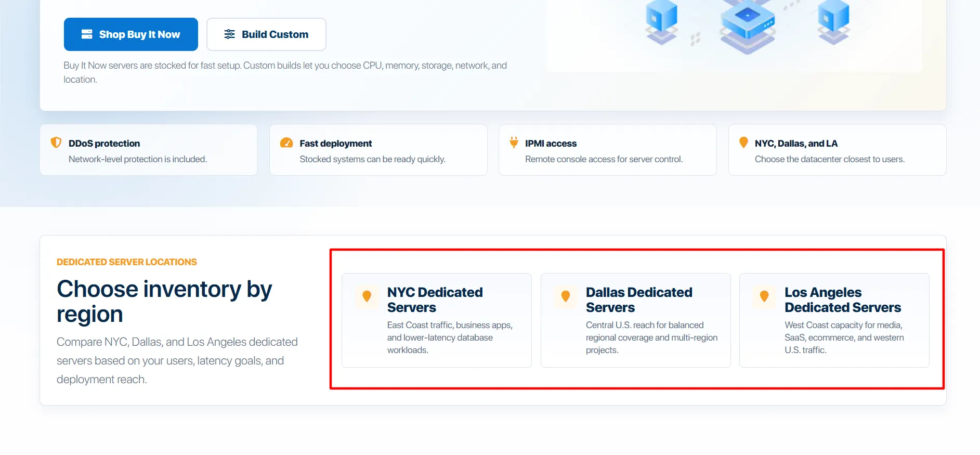Select the IPMI access heading text
The width and height of the screenshot is (980, 455).
pyautogui.click(x=551, y=144)
